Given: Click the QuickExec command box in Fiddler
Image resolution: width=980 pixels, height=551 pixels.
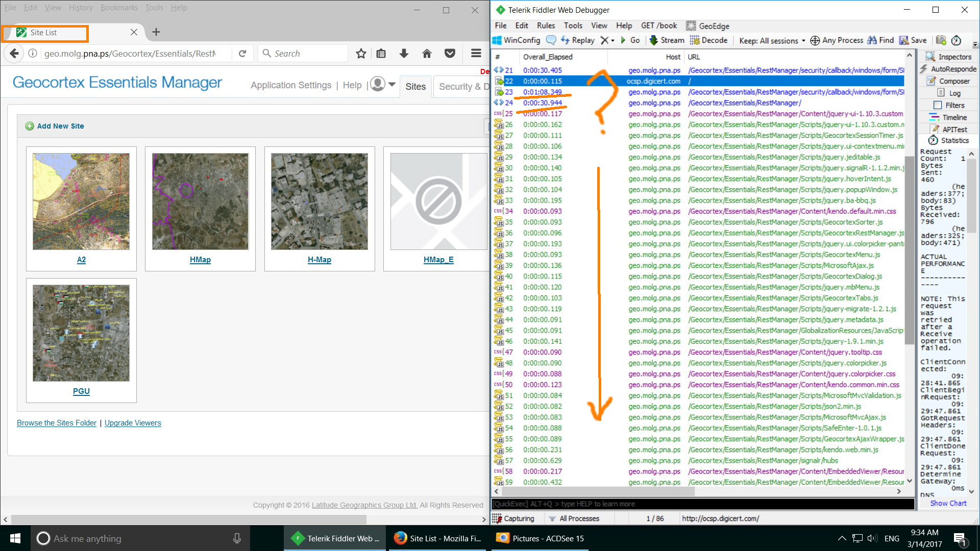Looking at the screenshot, I should point(702,504).
